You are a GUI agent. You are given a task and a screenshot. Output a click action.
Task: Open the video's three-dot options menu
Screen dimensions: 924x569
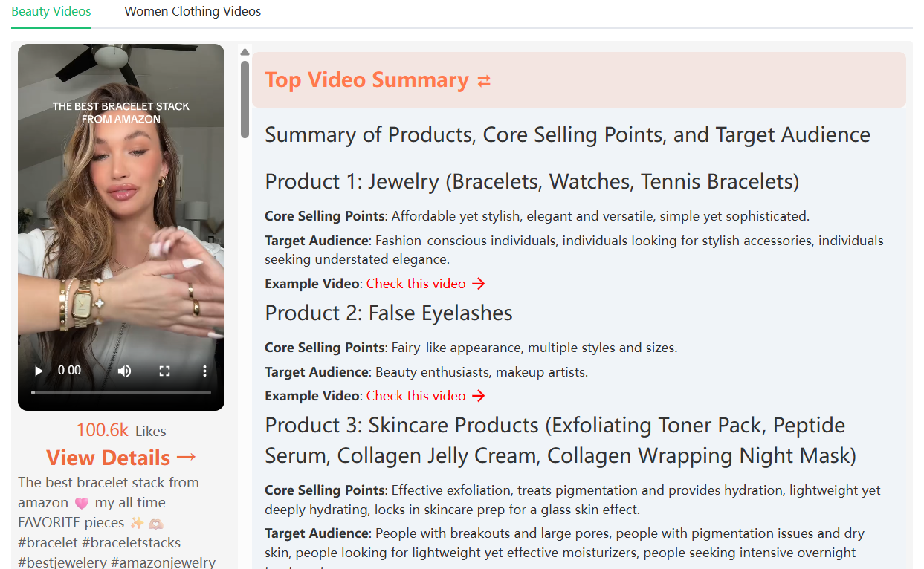[204, 371]
